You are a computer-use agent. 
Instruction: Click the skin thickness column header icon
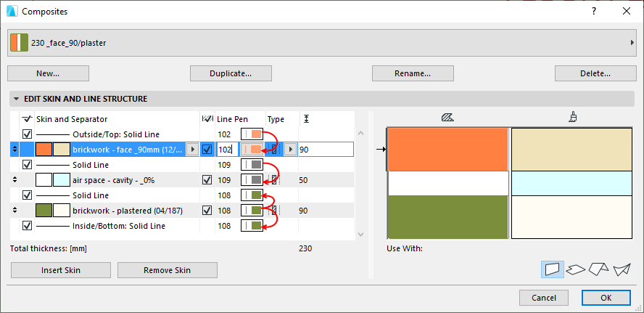[307, 118]
